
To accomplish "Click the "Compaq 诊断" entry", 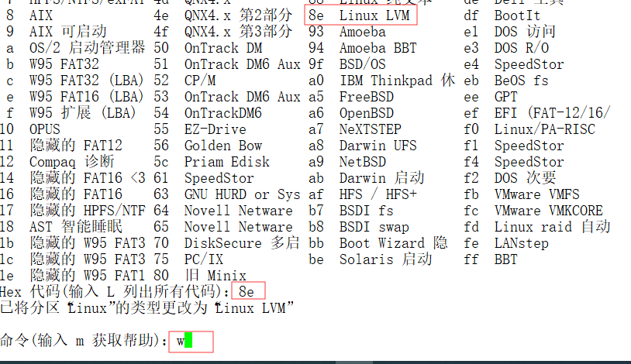I will [x=71, y=162].
